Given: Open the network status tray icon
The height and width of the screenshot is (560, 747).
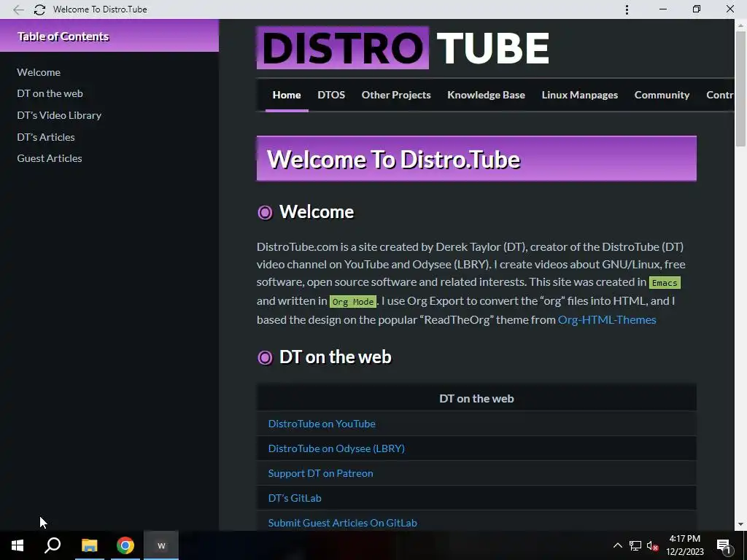Looking at the screenshot, I should 635,545.
